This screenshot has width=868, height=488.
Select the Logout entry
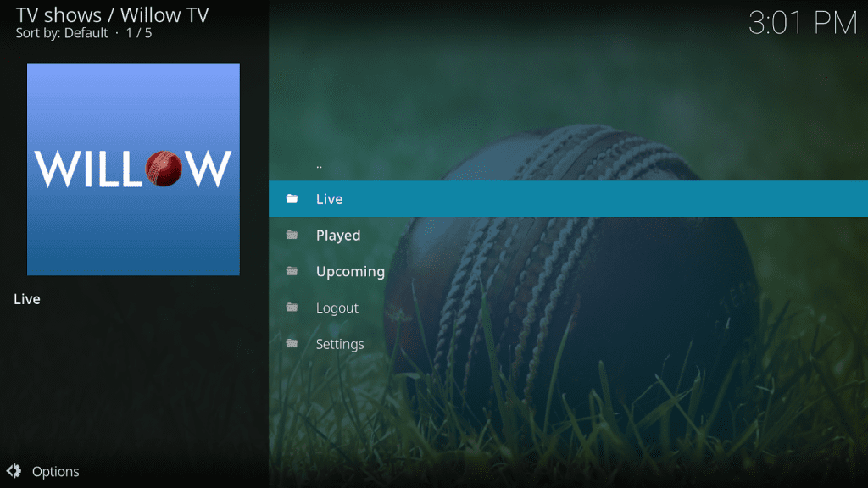[x=568, y=308]
